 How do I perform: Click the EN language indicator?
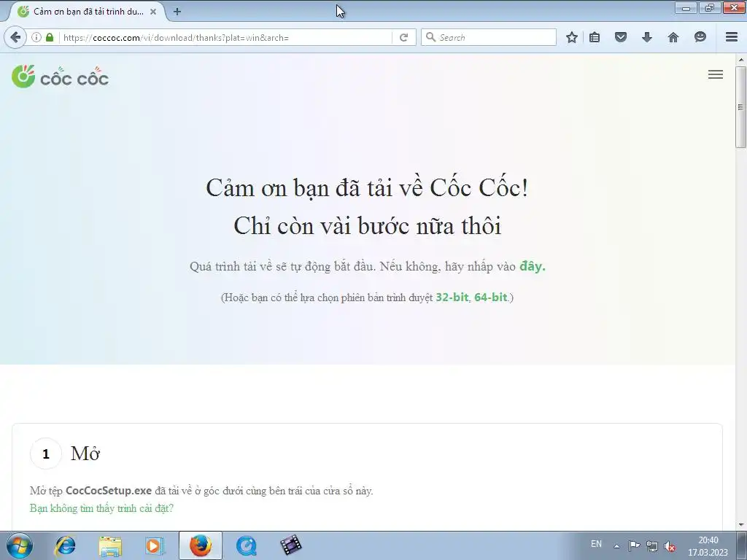coord(596,544)
